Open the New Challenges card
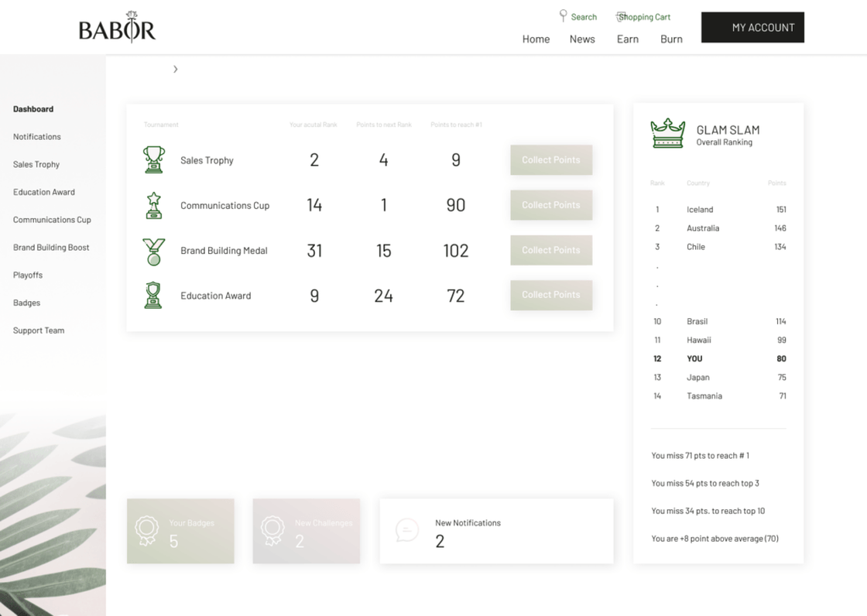Screen dimensions: 867x616 coord(307,531)
